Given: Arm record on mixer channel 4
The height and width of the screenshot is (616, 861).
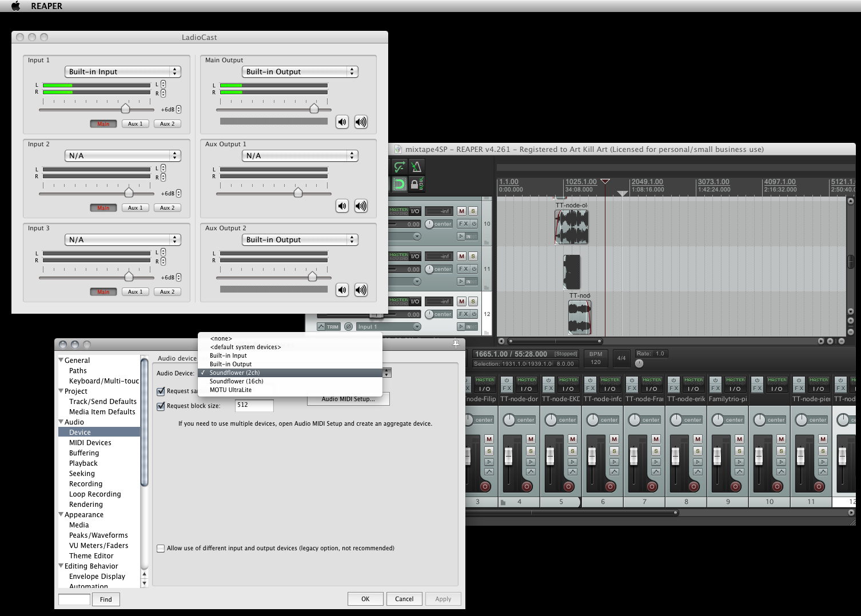Looking at the screenshot, I should click(527, 486).
